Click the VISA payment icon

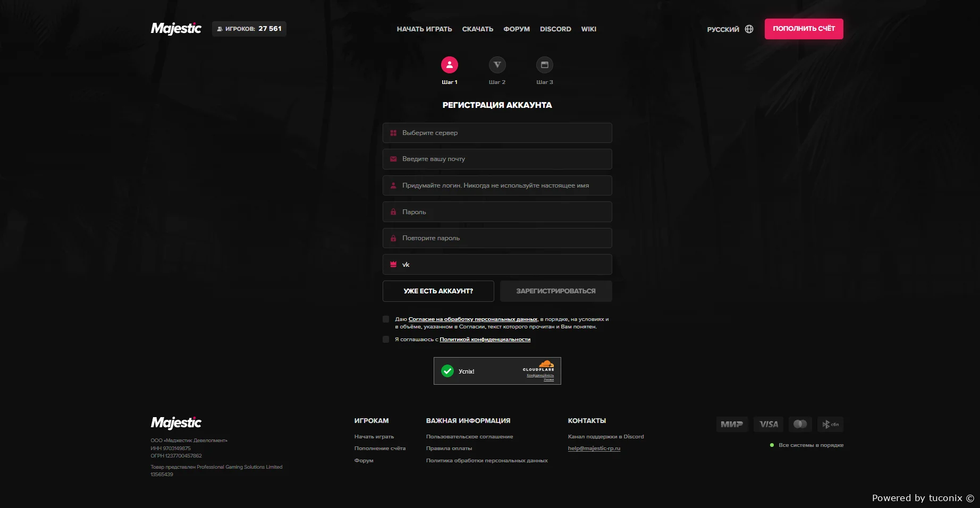click(x=768, y=424)
